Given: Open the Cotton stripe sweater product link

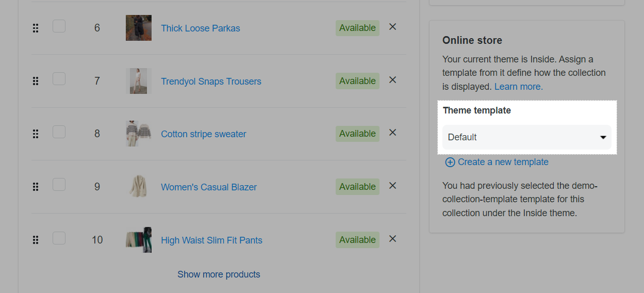Looking at the screenshot, I should click(204, 134).
